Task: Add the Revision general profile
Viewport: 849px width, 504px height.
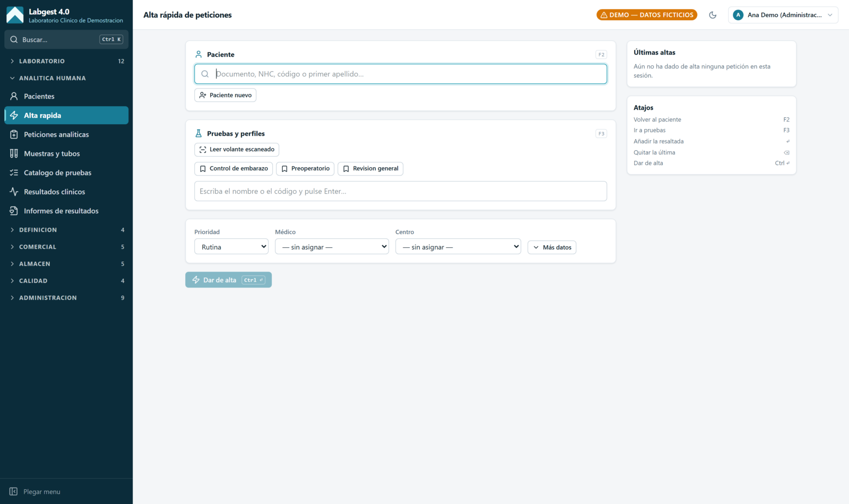Action: coord(370,169)
